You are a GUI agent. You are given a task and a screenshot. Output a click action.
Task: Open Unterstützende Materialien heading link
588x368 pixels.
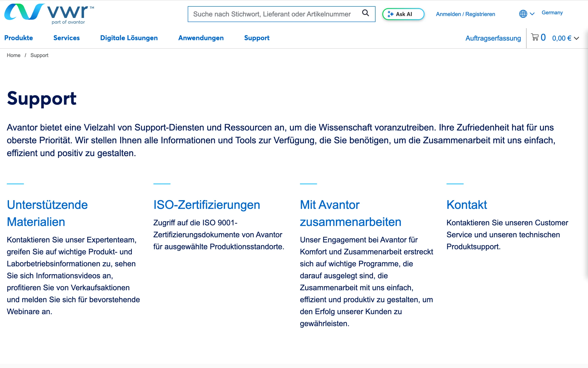[x=47, y=213]
